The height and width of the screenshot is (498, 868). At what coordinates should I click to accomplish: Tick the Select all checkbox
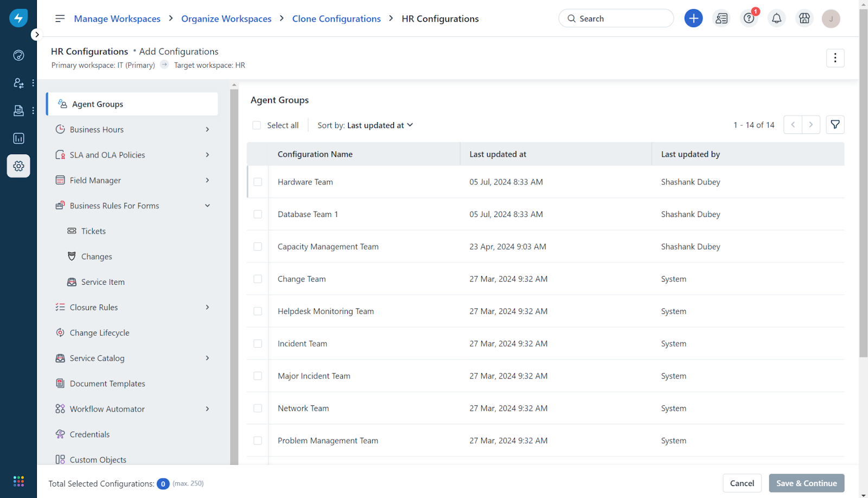tap(257, 125)
